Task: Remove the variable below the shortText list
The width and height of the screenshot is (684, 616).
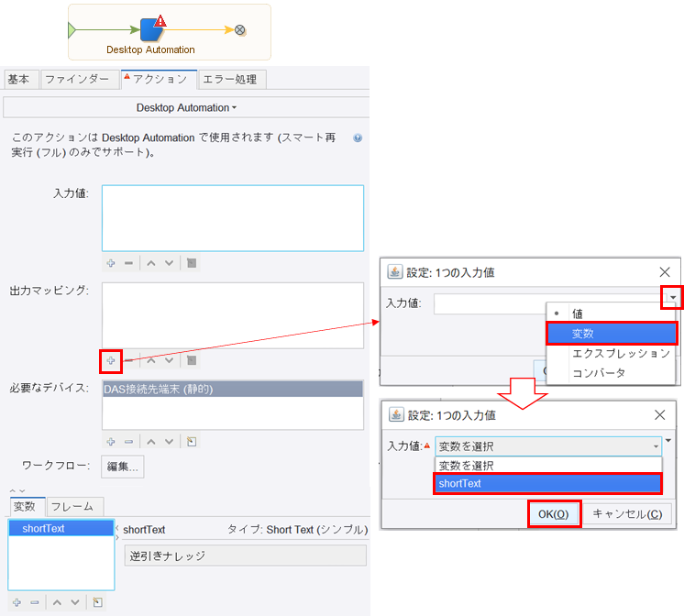Action: pyautogui.click(x=35, y=602)
